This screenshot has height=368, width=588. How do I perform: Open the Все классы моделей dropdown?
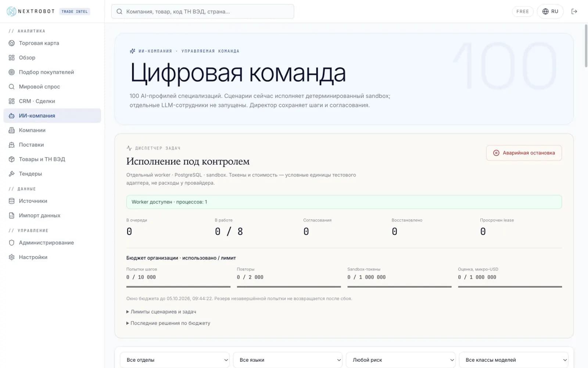click(x=514, y=360)
